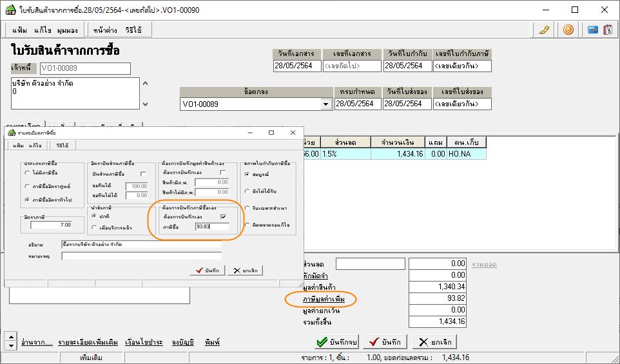Select เมื่อบริการแล้ว radio option

(94, 227)
